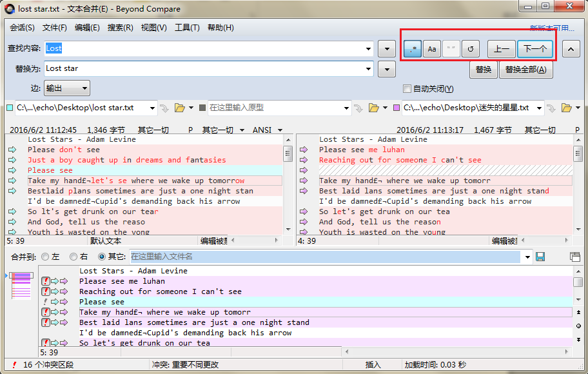
Task: Select the 其它 merge-to radio button
Action: point(102,257)
